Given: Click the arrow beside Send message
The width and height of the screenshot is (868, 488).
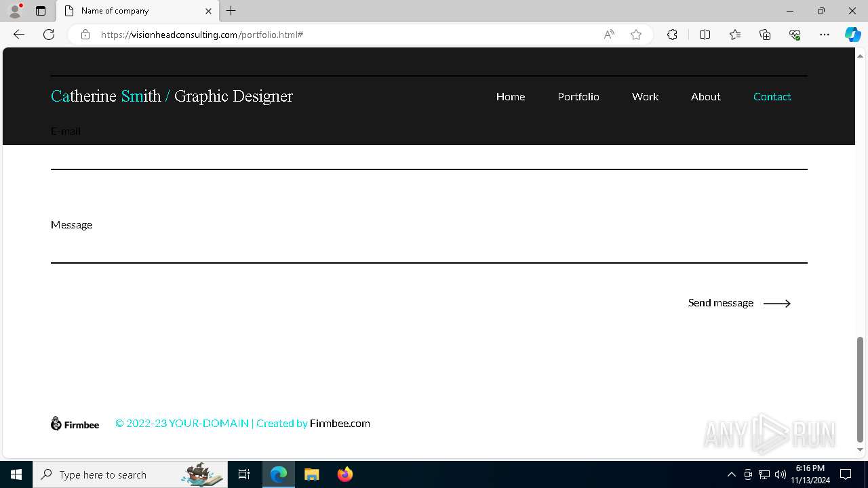Looking at the screenshot, I should (x=777, y=304).
